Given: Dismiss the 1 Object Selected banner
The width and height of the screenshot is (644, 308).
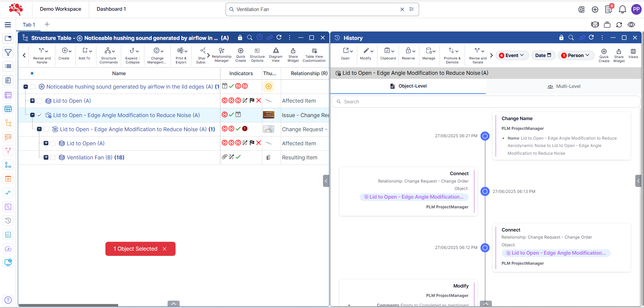Looking at the screenshot, I should tap(165, 249).
